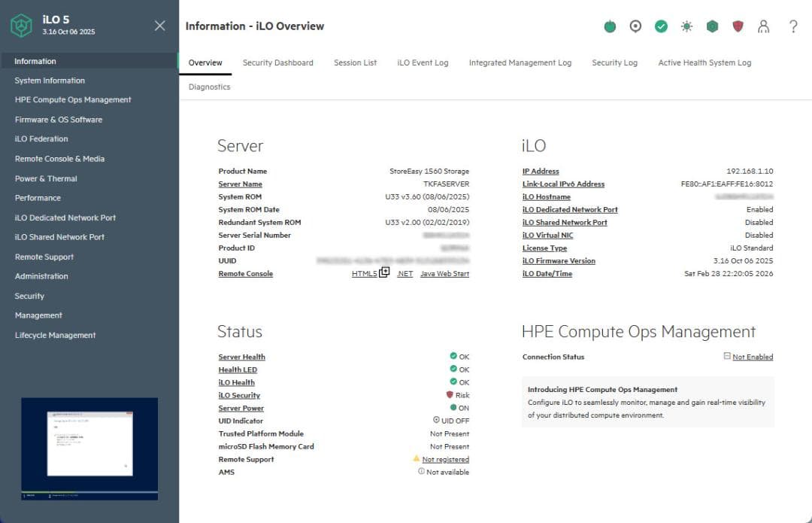Viewport: 812px width, 523px height.
Task: Close the navigation sidebar with X
Action: point(160,26)
